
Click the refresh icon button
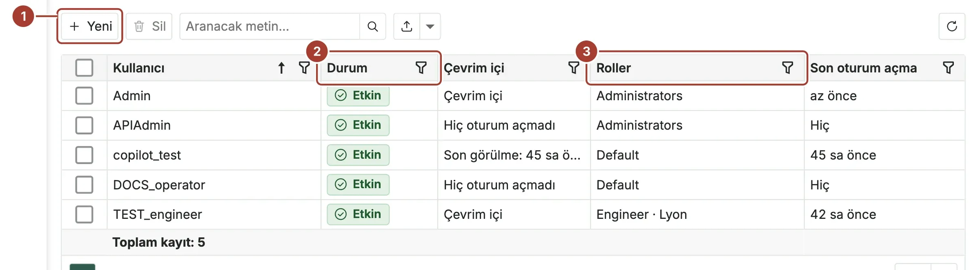click(952, 26)
